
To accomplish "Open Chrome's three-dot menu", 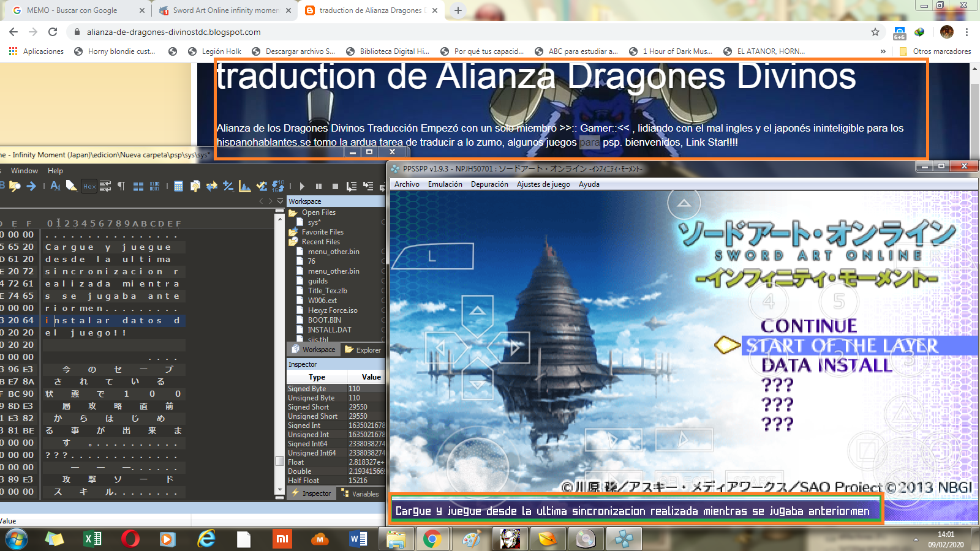I will tap(967, 32).
